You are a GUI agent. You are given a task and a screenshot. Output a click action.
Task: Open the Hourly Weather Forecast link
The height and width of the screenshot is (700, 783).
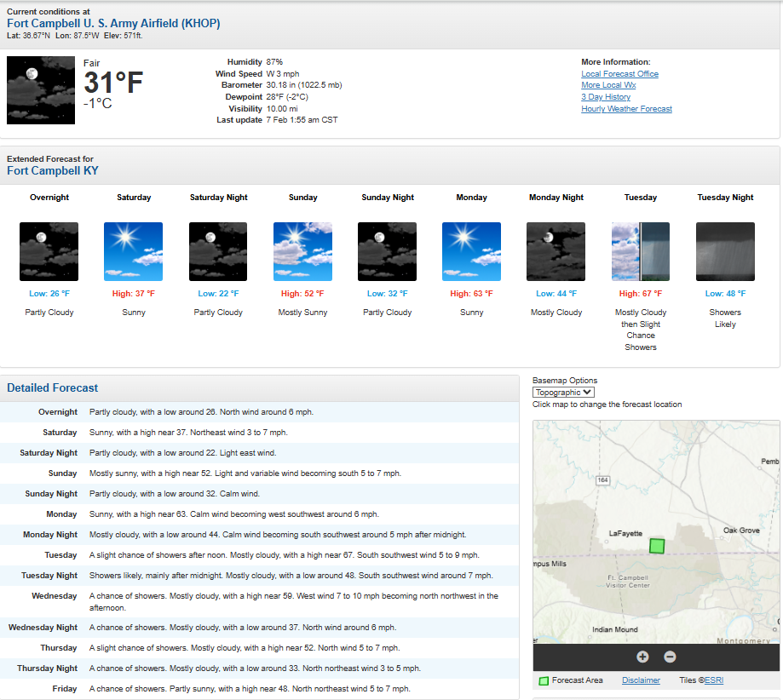(626, 109)
